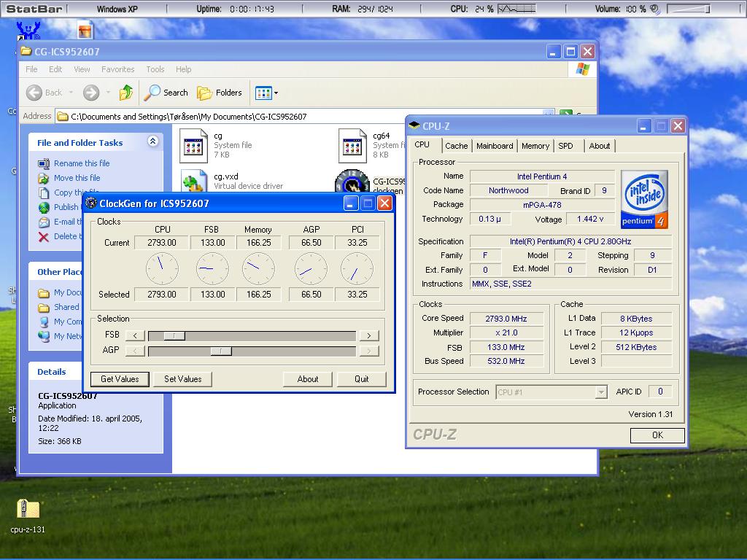Click the cpu-z-131 zip folder on desktop
The height and width of the screenshot is (560, 747).
coord(28,508)
